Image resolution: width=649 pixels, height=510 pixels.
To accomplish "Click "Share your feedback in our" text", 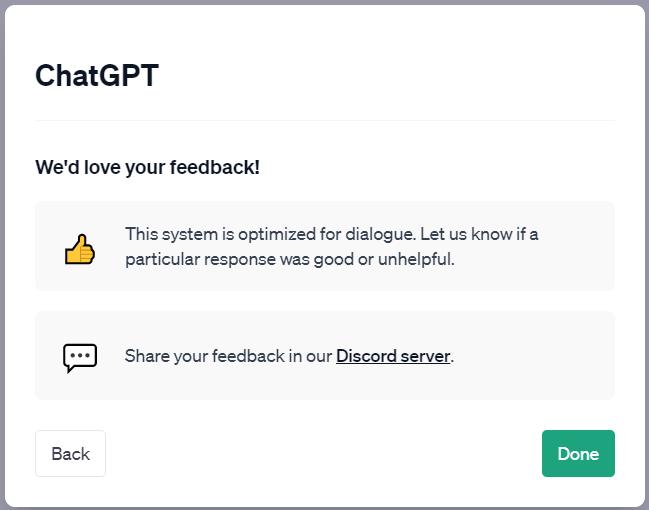I will click(x=228, y=356).
